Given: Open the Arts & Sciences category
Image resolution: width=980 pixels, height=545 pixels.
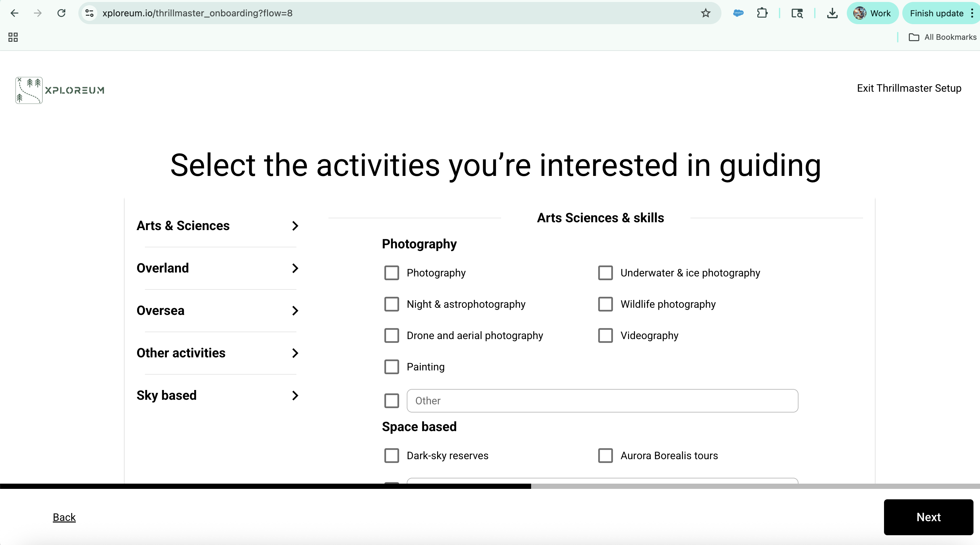Looking at the screenshot, I should [x=218, y=226].
